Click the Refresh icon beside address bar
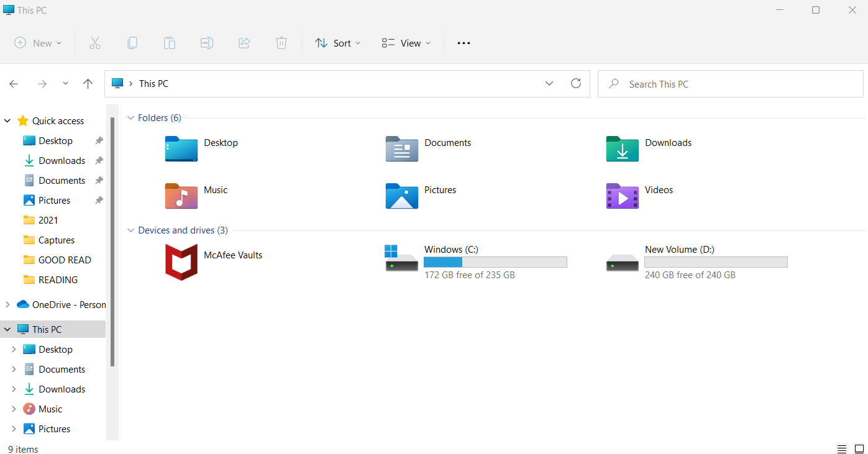868x454 pixels. 576,84
